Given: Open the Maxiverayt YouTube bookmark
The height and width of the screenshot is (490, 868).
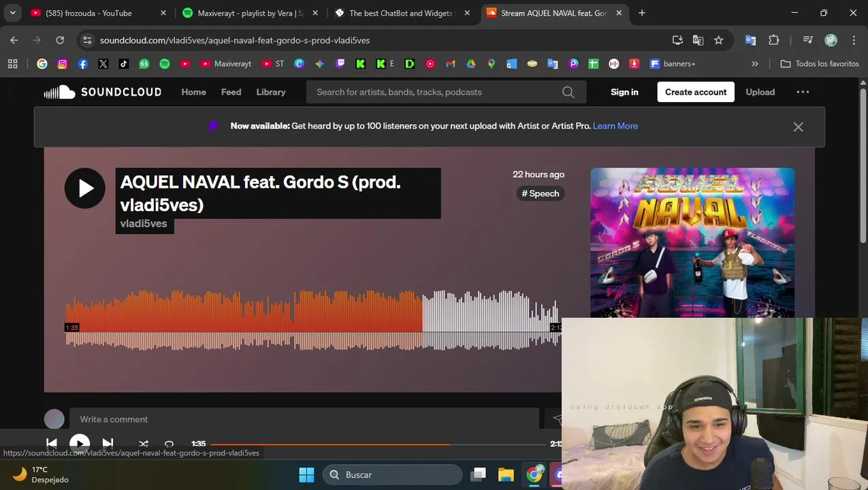Looking at the screenshot, I should point(226,63).
